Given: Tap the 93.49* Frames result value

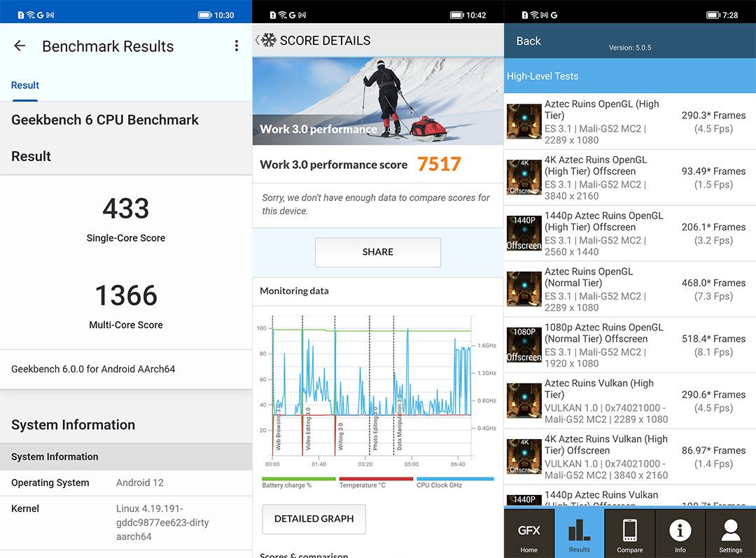Looking at the screenshot, I should tap(713, 172).
